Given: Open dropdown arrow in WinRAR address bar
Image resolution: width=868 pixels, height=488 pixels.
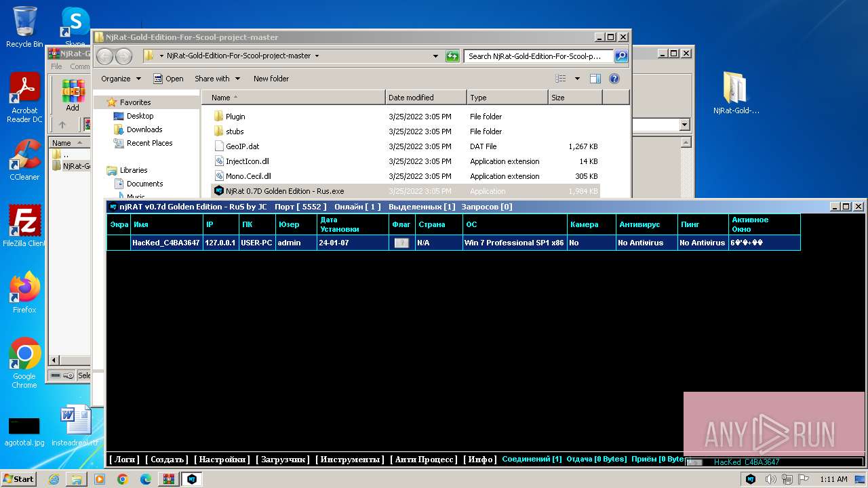Looking at the screenshot, I should tap(684, 125).
